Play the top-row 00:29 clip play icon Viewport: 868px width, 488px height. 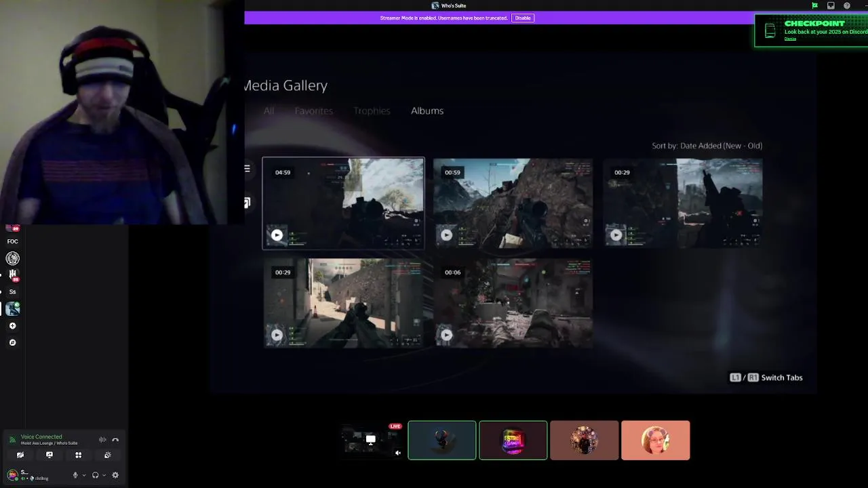[x=616, y=235]
